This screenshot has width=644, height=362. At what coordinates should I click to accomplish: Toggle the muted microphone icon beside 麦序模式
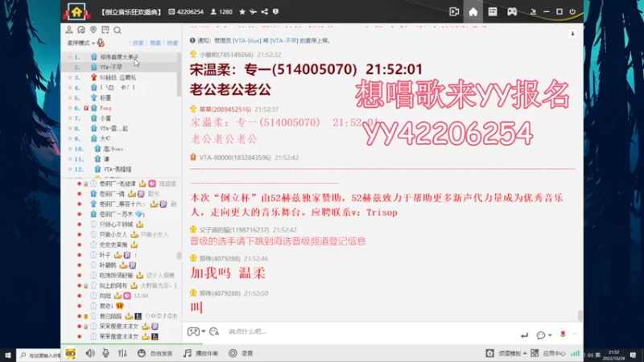click(101, 43)
